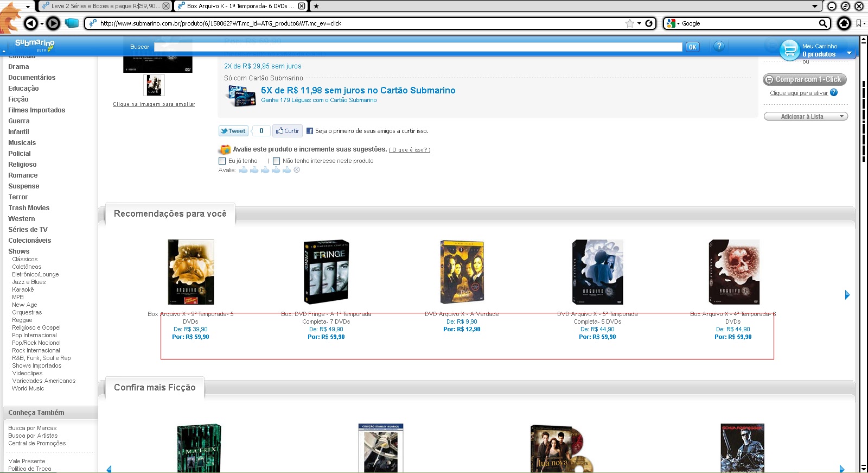Click the gift icon beside Avalie este produto
This screenshot has height=473, width=868.
[225, 149]
